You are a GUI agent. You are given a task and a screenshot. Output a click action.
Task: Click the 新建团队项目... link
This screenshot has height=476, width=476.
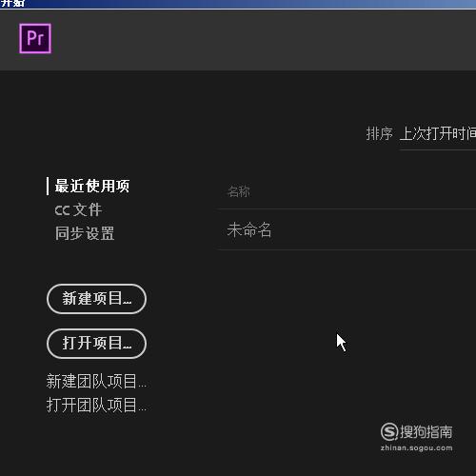[x=96, y=382]
